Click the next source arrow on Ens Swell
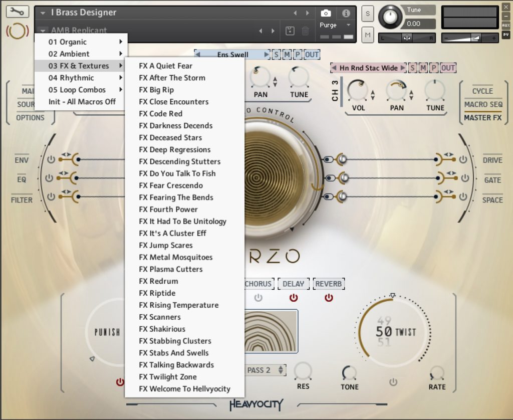This screenshot has width=513, height=420. tap(267, 54)
